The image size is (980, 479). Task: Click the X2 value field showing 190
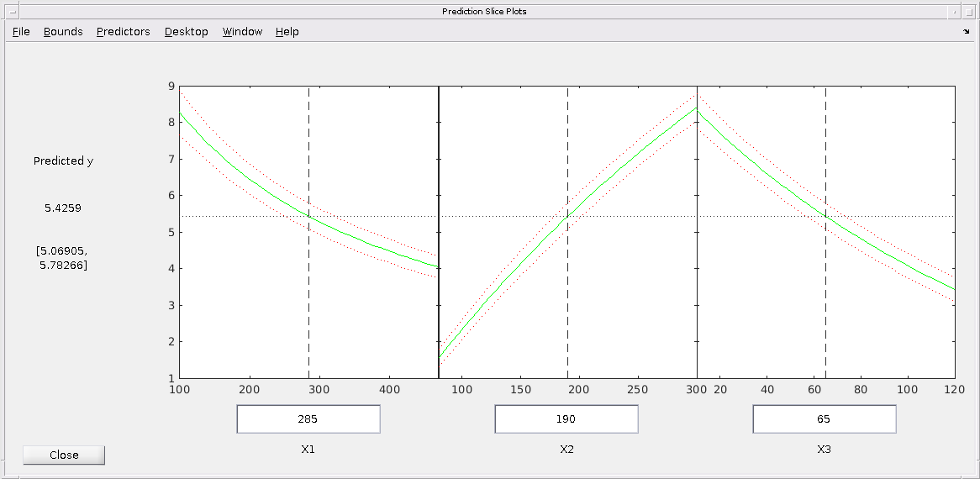[566, 419]
